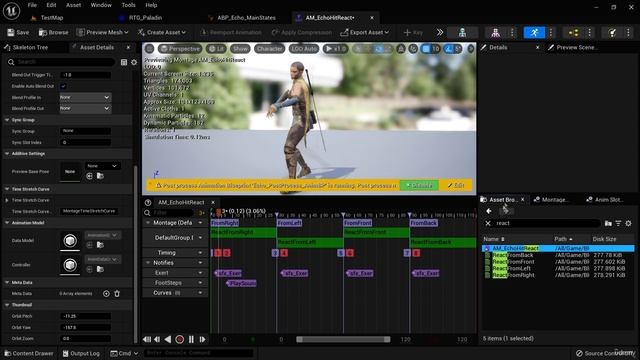
Task: Open Asset Details settings gear icon
Action: [134, 62]
